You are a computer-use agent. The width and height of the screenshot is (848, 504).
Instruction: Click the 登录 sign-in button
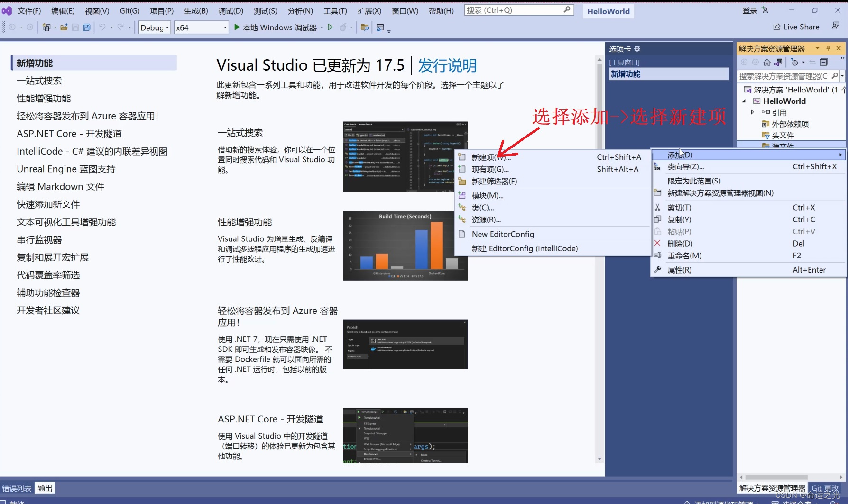click(750, 10)
